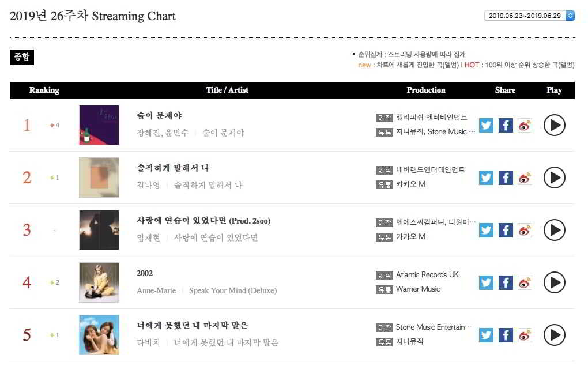The image size is (588, 366).
Task: Share the rank 3 song on Facebook
Action: click(506, 230)
